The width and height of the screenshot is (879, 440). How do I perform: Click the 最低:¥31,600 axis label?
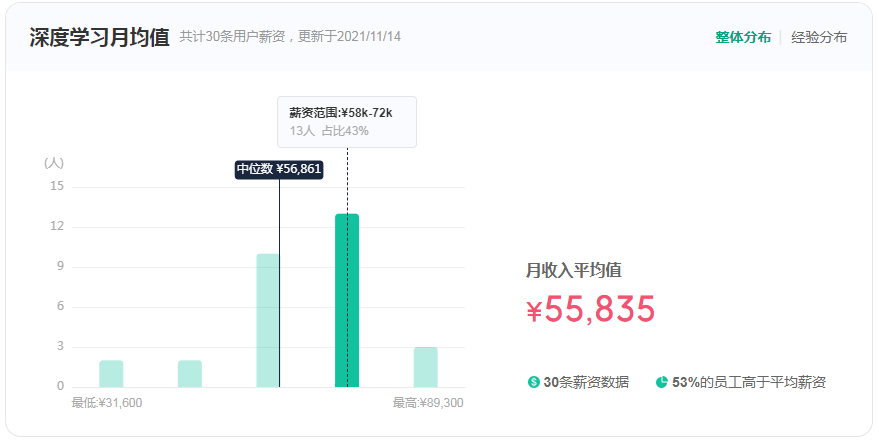107,403
